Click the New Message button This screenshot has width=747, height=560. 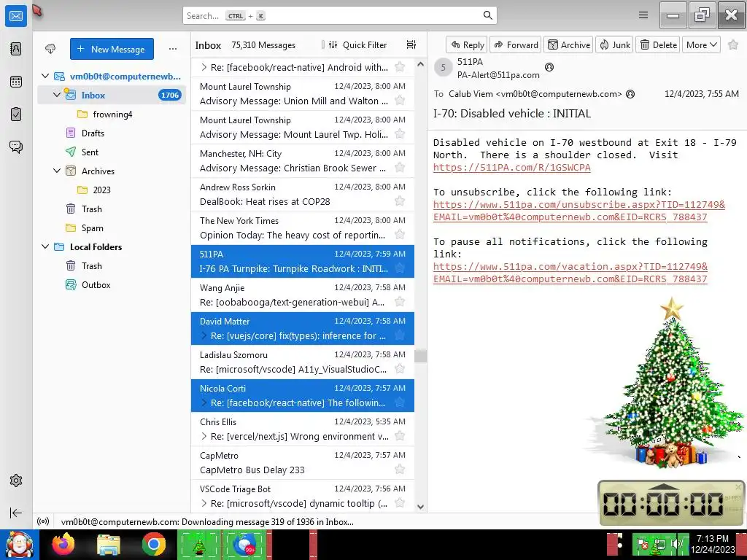pos(112,49)
